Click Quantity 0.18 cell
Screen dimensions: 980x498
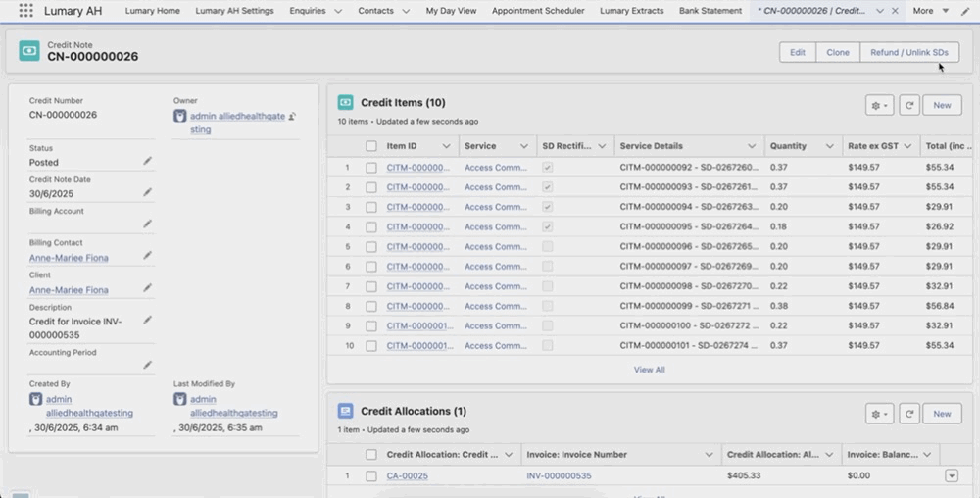pos(779,226)
